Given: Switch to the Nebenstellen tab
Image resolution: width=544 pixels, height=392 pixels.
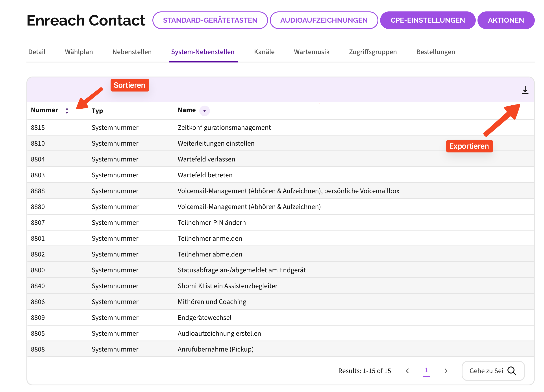Looking at the screenshot, I should [x=132, y=52].
